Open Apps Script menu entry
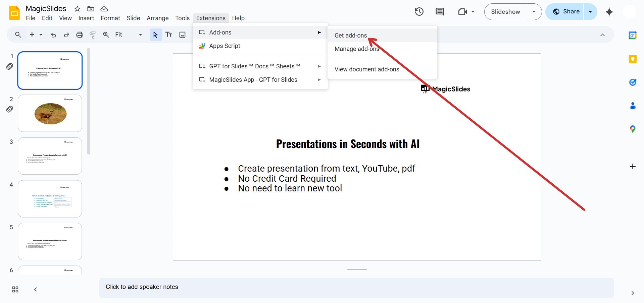The height and width of the screenshot is (303, 644). coord(225,46)
